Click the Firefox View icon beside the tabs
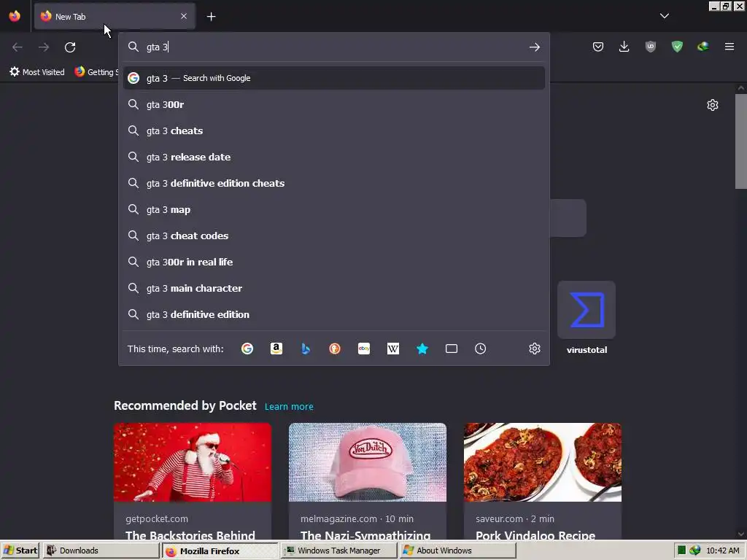 click(15, 16)
